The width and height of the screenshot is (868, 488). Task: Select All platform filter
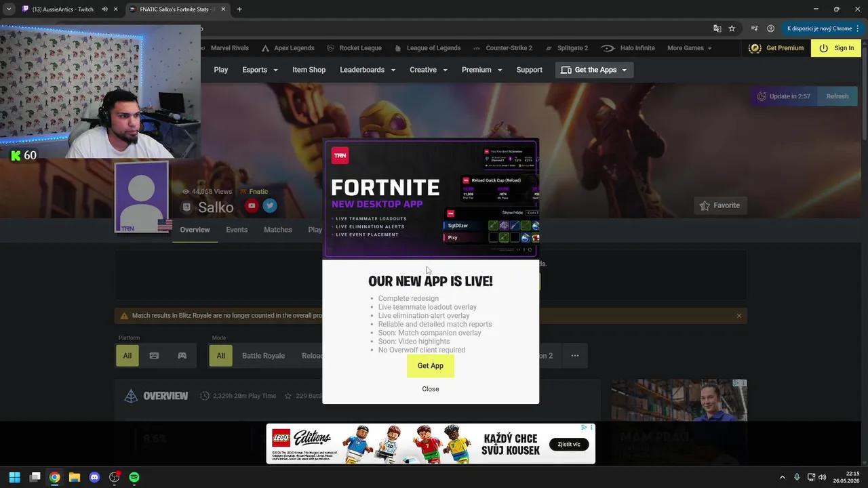[127, 356]
